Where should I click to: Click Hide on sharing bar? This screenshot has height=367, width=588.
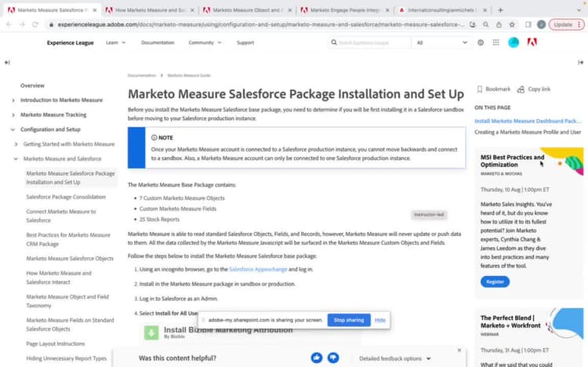click(x=380, y=320)
